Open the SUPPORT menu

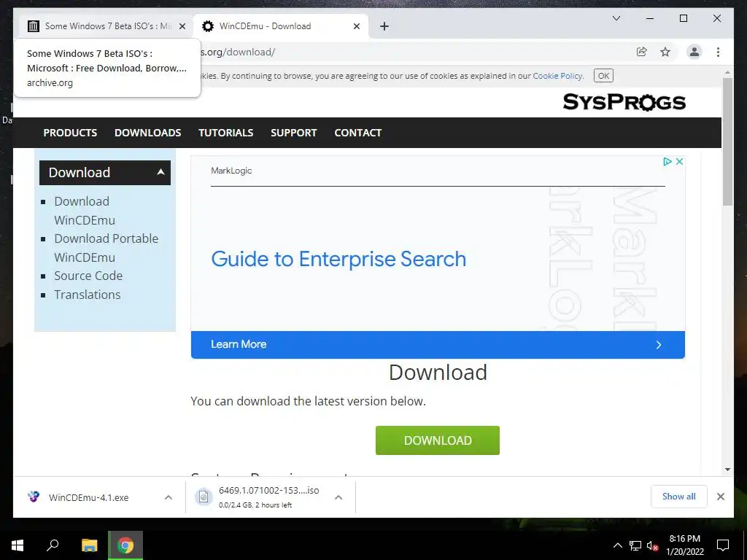(x=293, y=133)
